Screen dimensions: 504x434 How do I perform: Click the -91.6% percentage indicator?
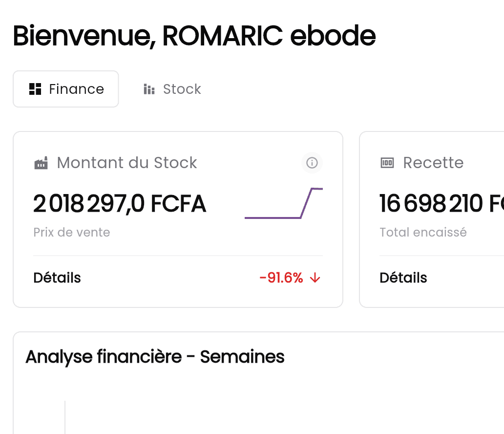coord(282,278)
